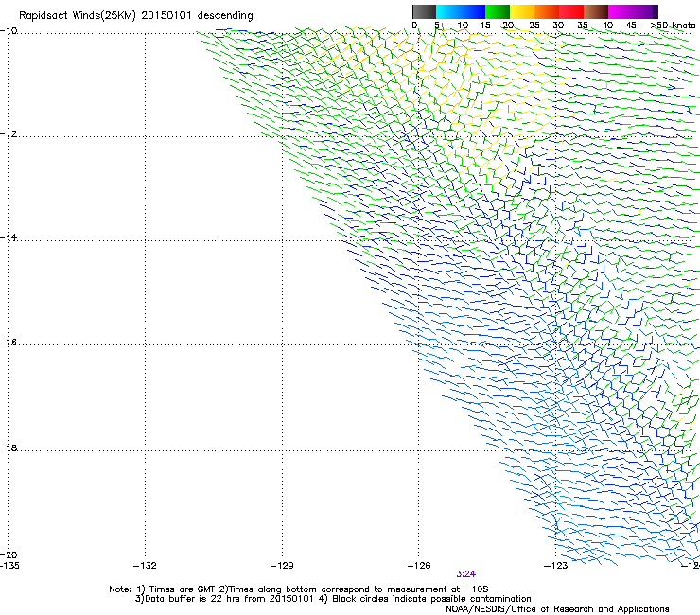Click the red 30-35 knots color band

pyautogui.click(x=571, y=11)
